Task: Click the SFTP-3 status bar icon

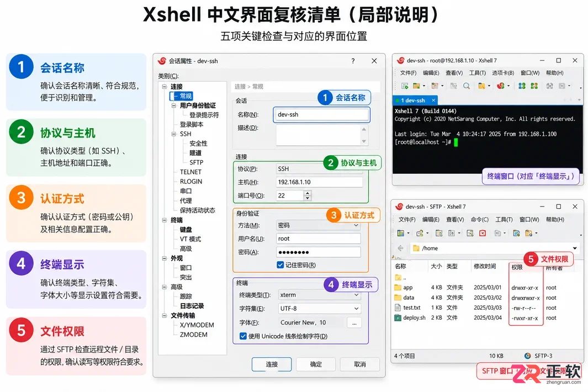Action: tap(528, 356)
